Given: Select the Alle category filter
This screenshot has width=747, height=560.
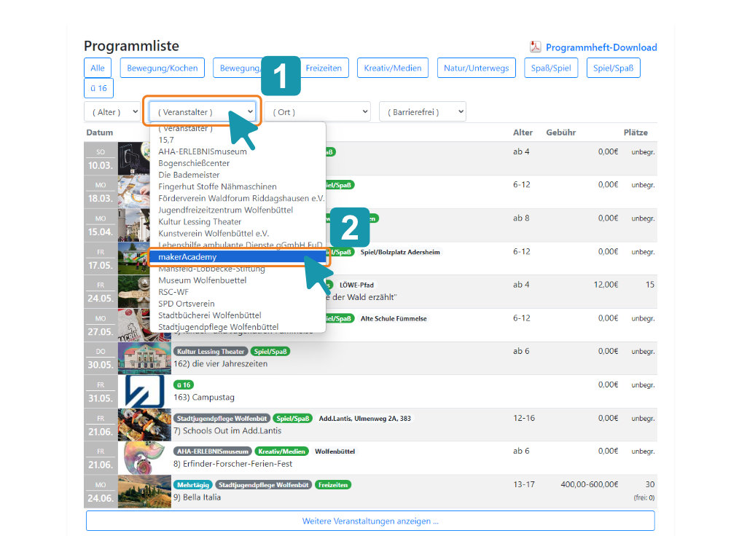Looking at the screenshot, I should click(98, 68).
